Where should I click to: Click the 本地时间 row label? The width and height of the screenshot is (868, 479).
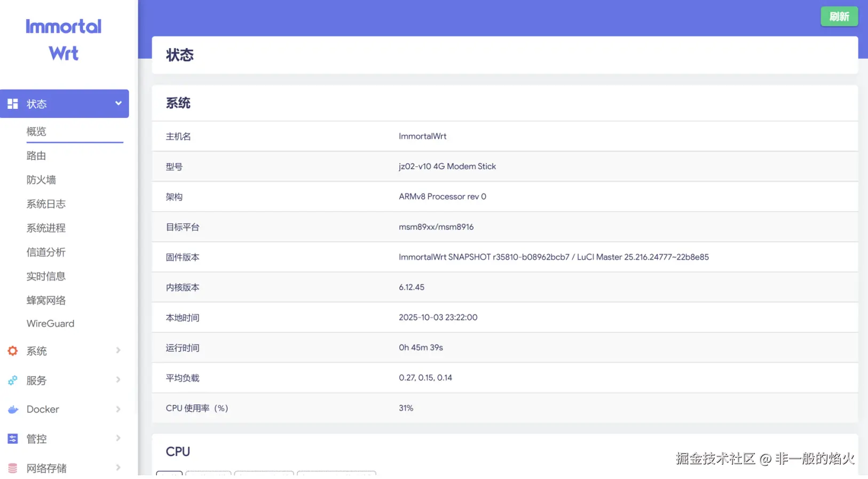click(x=183, y=318)
